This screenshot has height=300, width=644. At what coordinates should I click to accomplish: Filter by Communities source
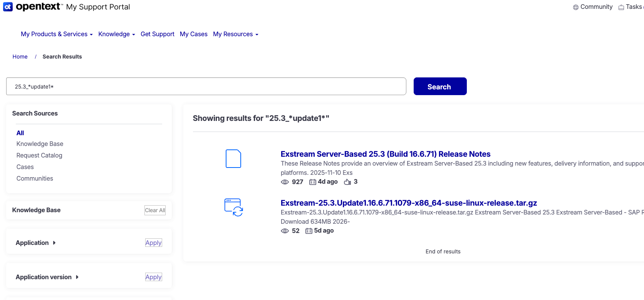(35, 178)
